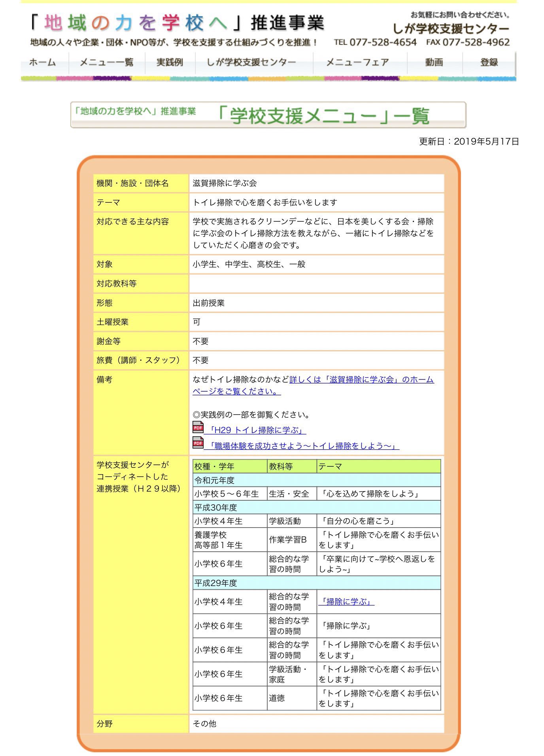The height and width of the screenshot is (756, 544).
Task: Click the 謝金等 label cell
Action: pos(141,341)
